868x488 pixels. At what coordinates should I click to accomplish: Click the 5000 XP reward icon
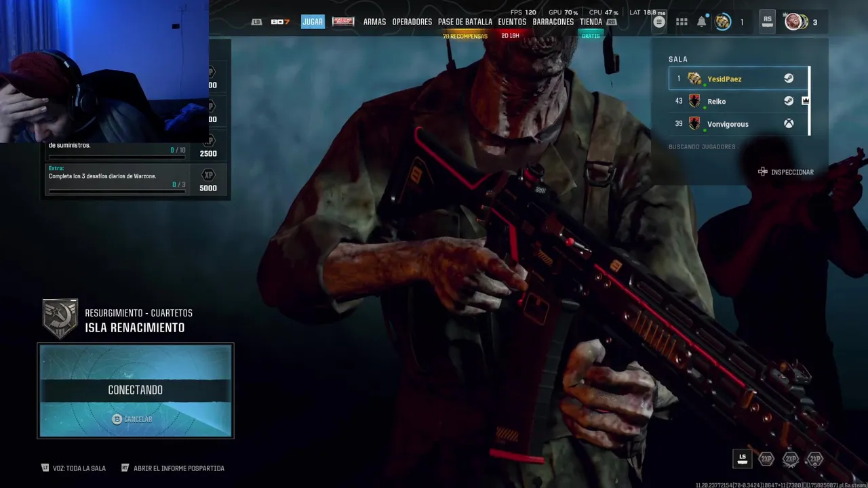(208, 175)
